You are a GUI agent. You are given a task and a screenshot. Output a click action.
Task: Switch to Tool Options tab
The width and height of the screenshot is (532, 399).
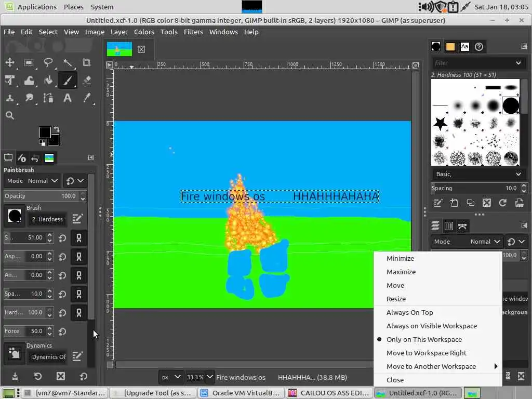pos(8,158)
